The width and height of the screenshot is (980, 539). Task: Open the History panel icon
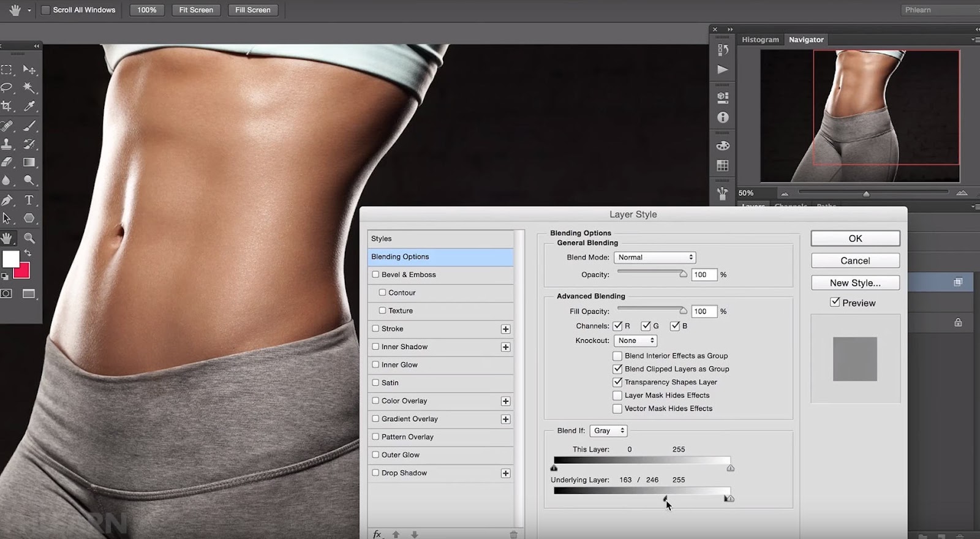tap(723, 50)
